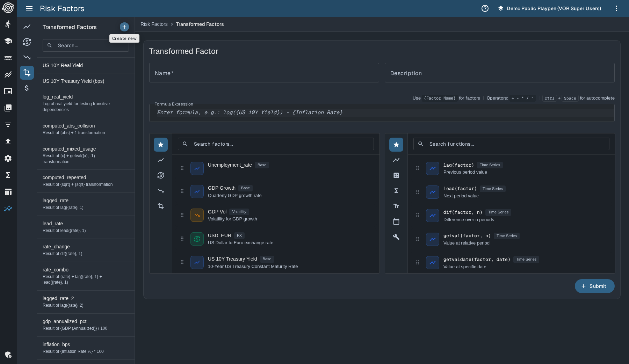Click the settings gear in left rail
This screenshot has width=629, height=364.
point(8,158)
